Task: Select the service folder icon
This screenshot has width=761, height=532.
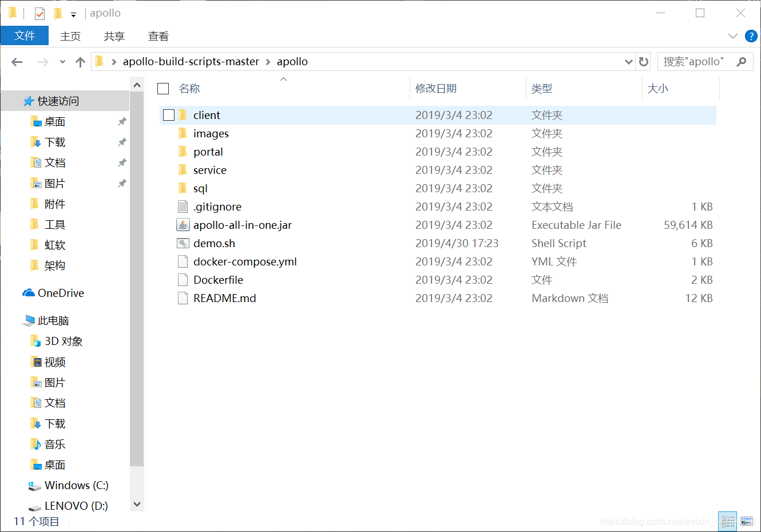Action: (183, 170)
